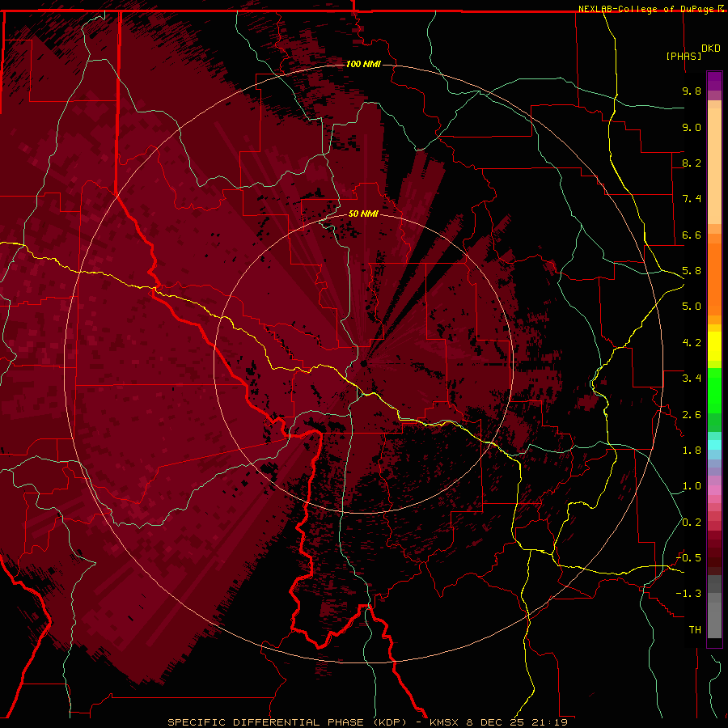This screenshot has height=728, width=728.
Task: Click the 7.4 scale value
Action: pos(692,199)
